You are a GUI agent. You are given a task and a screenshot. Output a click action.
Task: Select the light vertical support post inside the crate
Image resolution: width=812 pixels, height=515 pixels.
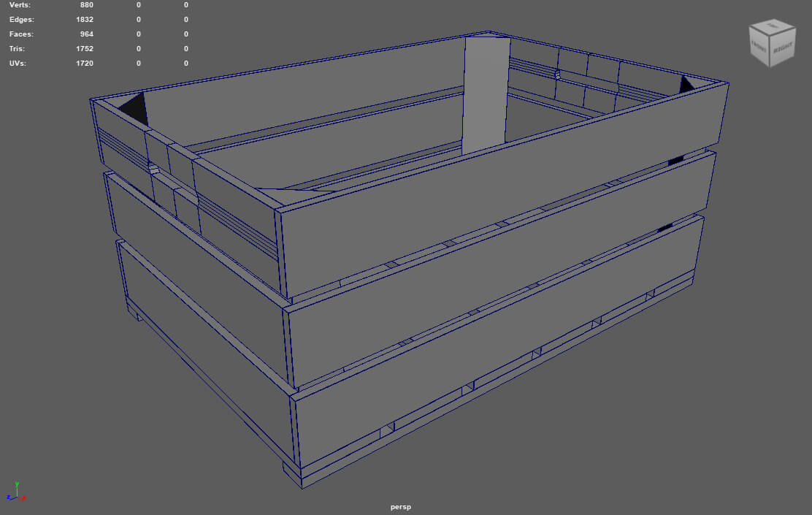486,95
